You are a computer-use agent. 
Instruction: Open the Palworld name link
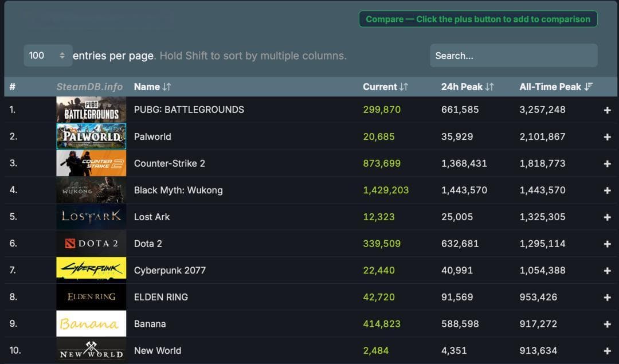click(x=152, y=136)
